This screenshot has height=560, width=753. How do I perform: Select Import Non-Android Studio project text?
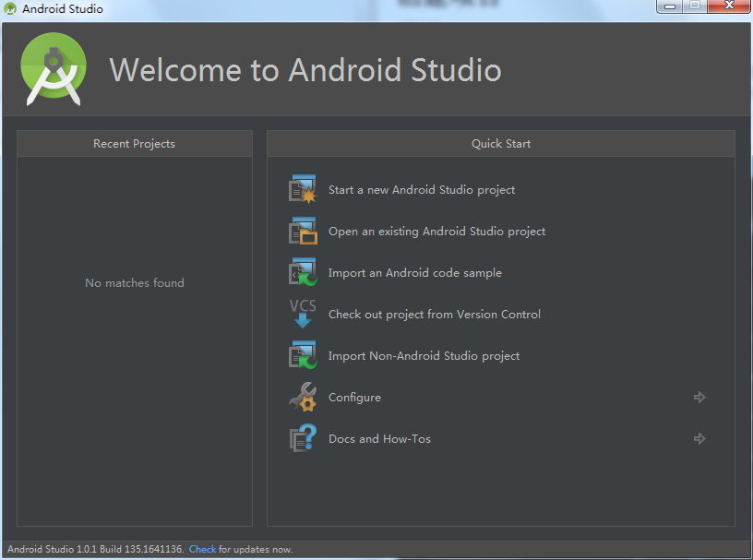click(x=424, y=356)
